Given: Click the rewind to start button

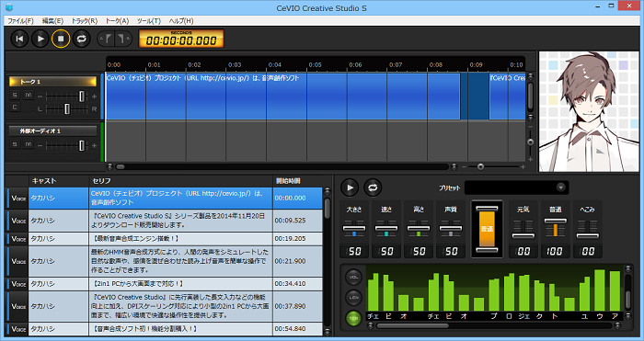Looking at the screenshot, I should [x=19, y=39].
